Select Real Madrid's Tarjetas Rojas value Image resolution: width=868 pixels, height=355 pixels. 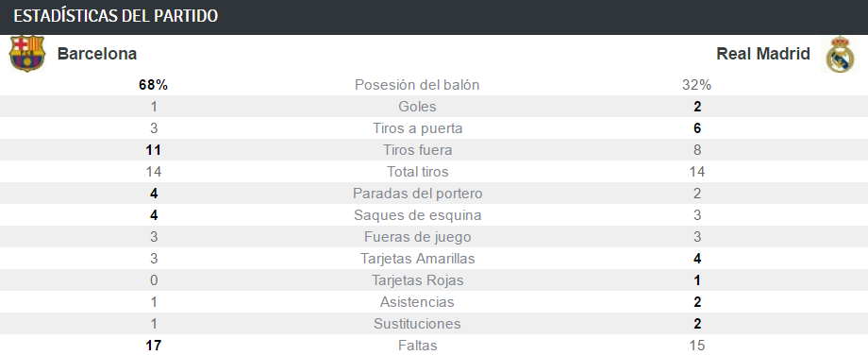click(x=697, y=280)
